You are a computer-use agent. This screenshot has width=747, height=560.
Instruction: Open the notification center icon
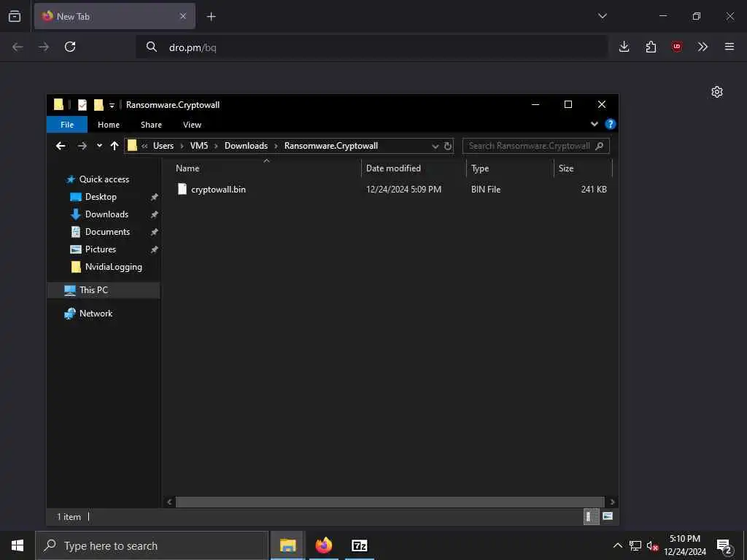(724, 546)
